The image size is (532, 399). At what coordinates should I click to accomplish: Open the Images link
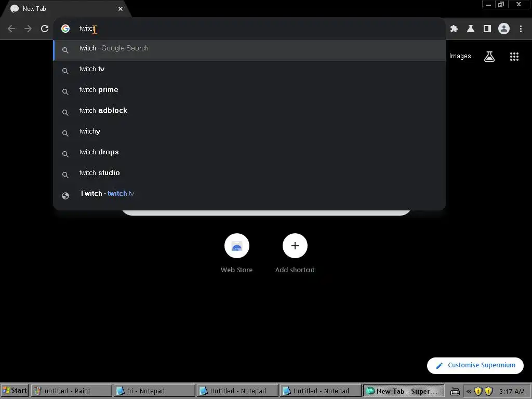pyautogui.click(x=460, y=56)
